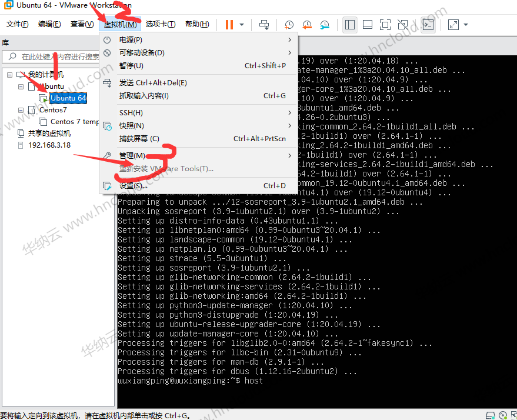Open the 帮助(H) menu
The width and height of the screenshot is (517, 420).
coord(197,24)
